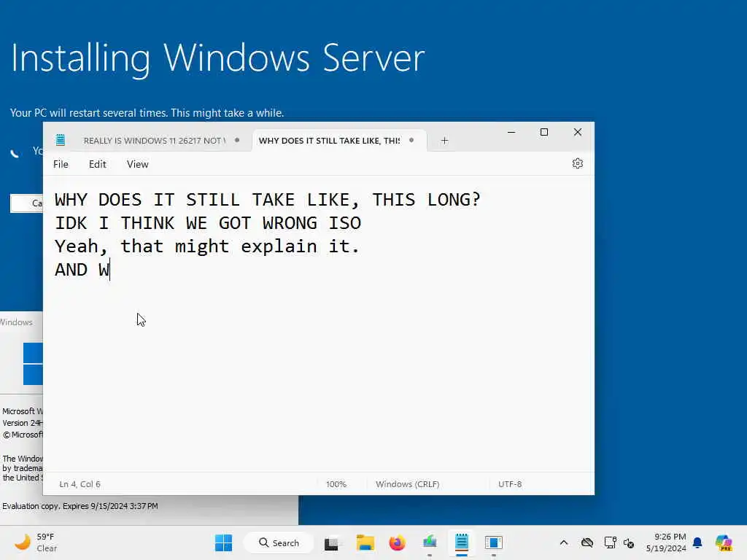
Task: Click the taskbar Search box
Action: point(279,542)
